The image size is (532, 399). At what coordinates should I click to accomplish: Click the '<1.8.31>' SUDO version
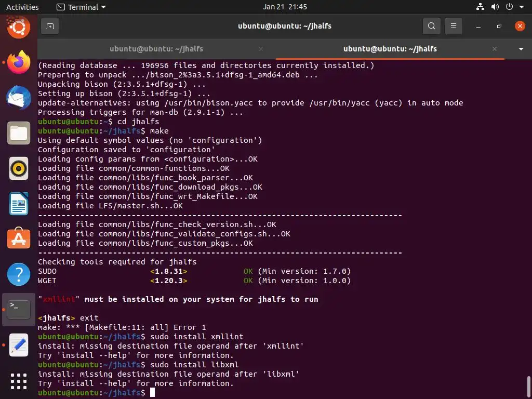(169, 271)
